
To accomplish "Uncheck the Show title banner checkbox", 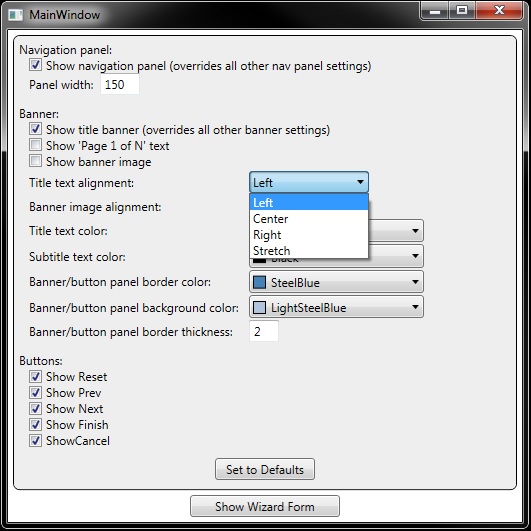I will [x=35, y=129].
